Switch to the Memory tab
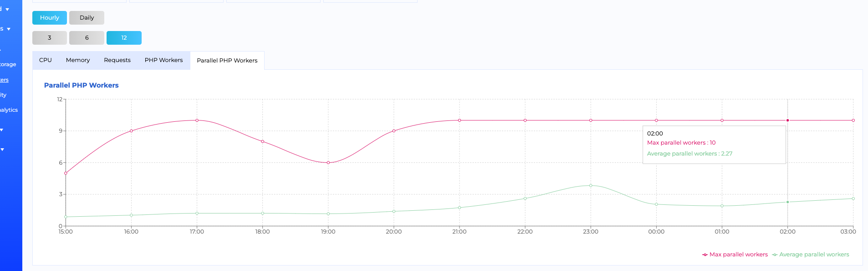Image resolution: width=868 pixels, height=271 pixels. [78, 60]
